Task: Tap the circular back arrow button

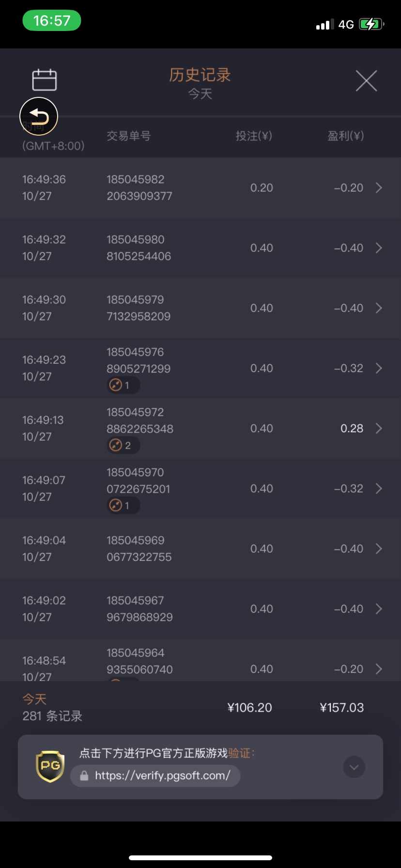Action: [39, 117]
